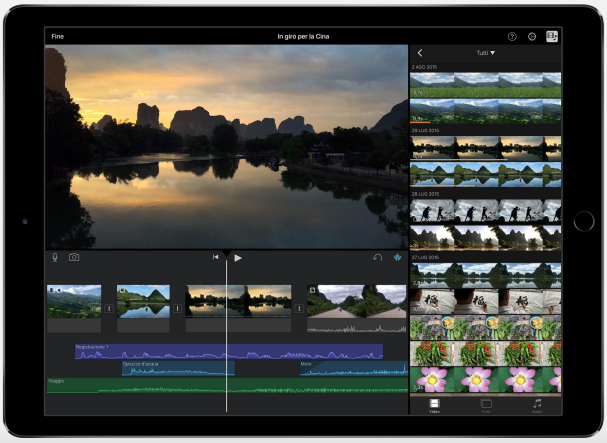Tap the microphone voiceover record icon

[55, 258]
